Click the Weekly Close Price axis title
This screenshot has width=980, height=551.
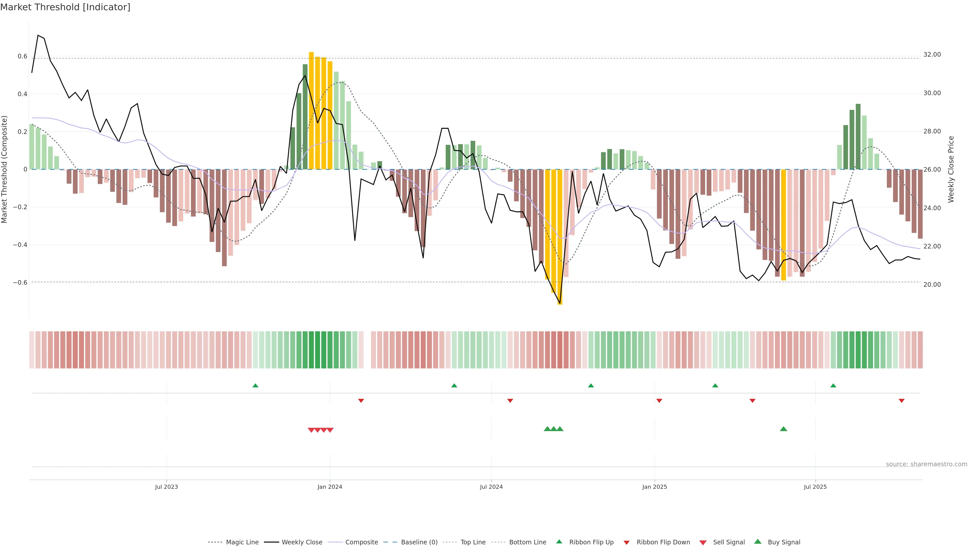pyautogui.click(x=951, y=169)
